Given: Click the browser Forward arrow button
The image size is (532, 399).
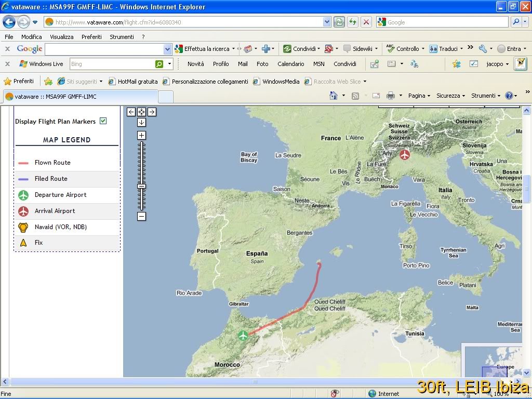Looking at the screenshot, I should click(x=23, y=22).
